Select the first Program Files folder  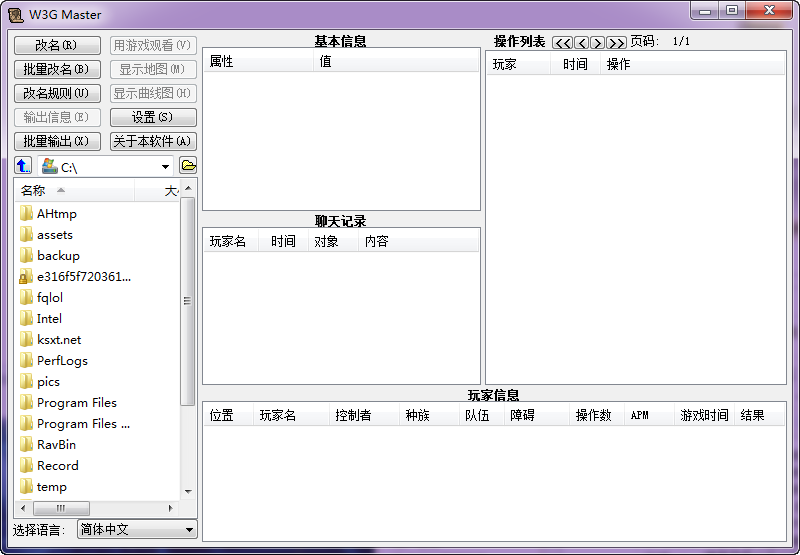pyautogui.click(x=77, y=402)
